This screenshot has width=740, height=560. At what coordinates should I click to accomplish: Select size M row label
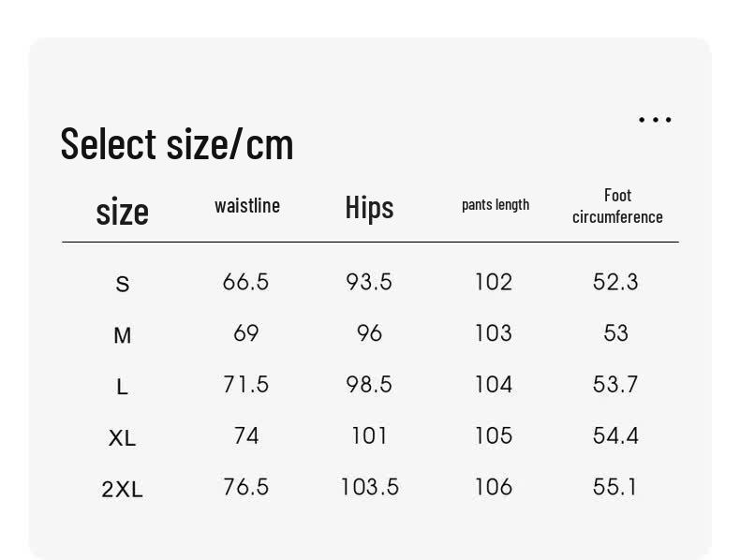[x=122, y=335]
